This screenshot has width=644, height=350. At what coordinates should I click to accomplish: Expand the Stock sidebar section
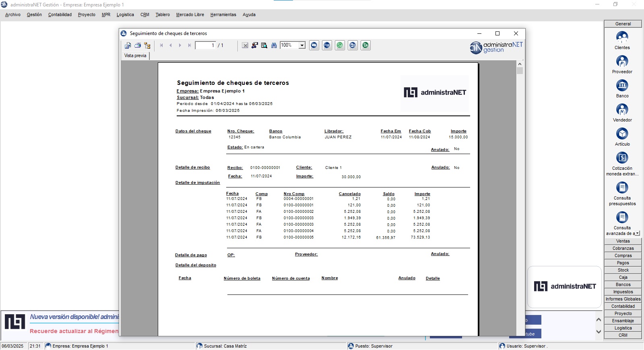623,270
